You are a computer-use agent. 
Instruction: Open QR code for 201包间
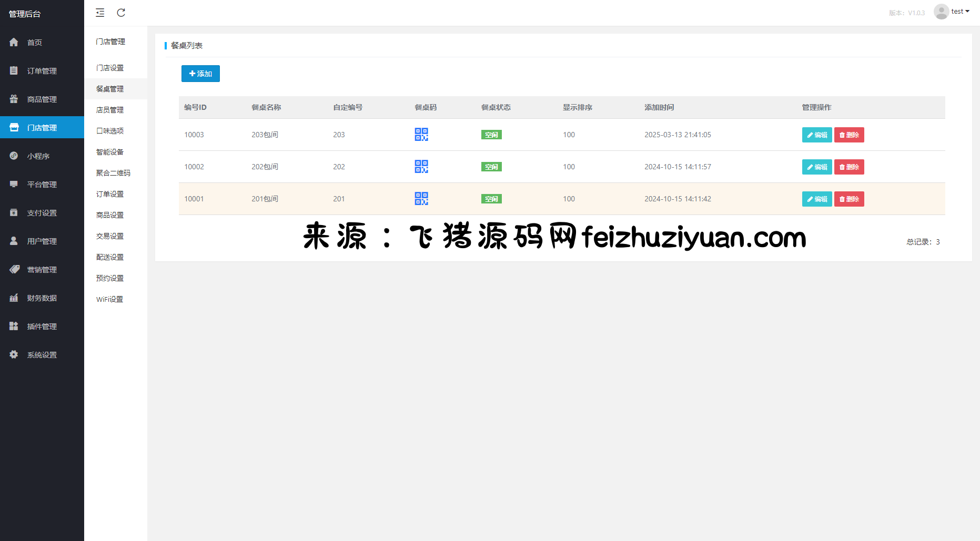click(421, 199)
